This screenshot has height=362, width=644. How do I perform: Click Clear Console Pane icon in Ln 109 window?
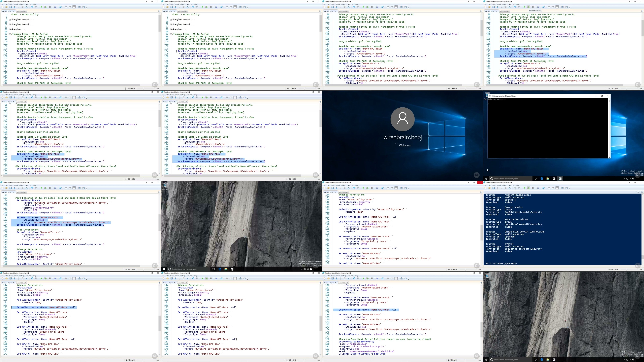(x=349, y=7)
